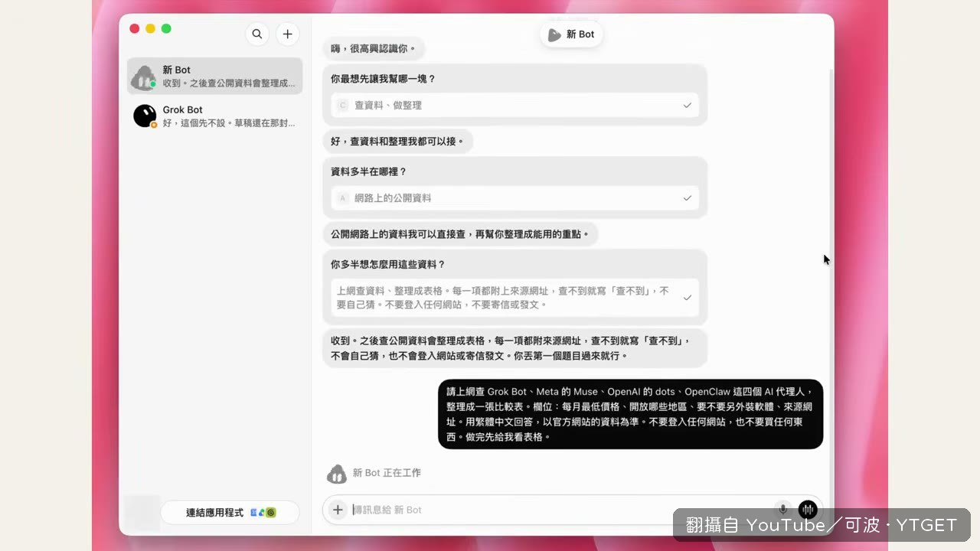Click the 新 Bot 正在工作 status text
Viewport: 980px width, 551px height.
click(x=387, y=474)
